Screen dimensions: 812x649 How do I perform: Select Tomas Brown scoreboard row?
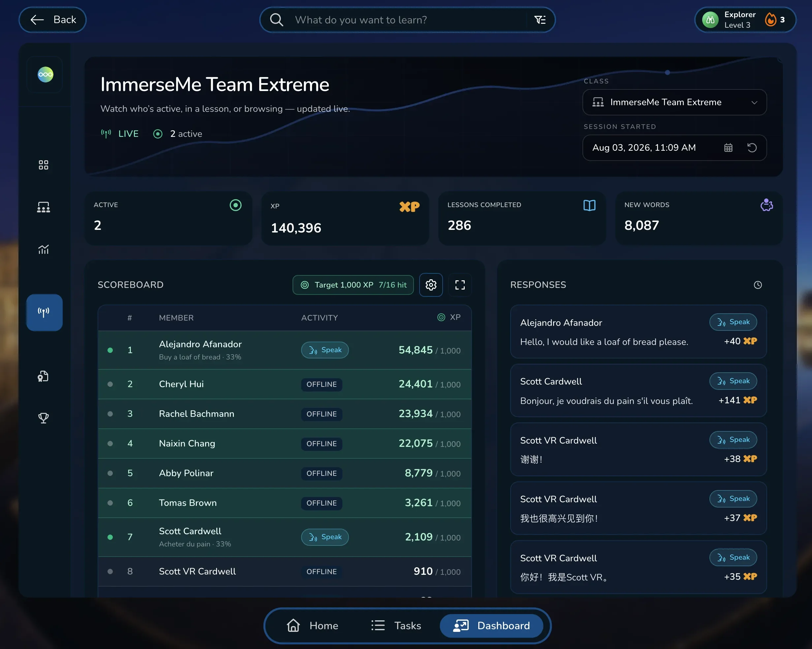[285, 503]
